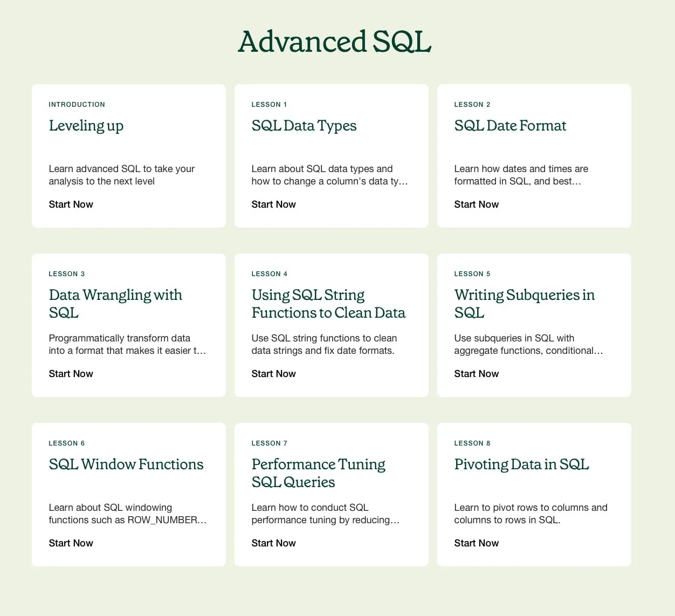Click Start Now under Using SQL String Functions
Screen dimensions: 675x616
click(x=273, y=374)
